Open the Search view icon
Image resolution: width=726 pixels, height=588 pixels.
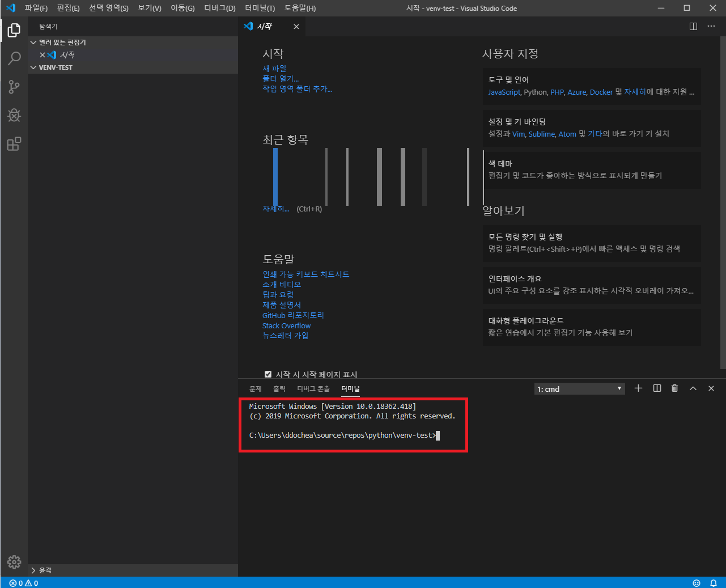coord(14,58)
